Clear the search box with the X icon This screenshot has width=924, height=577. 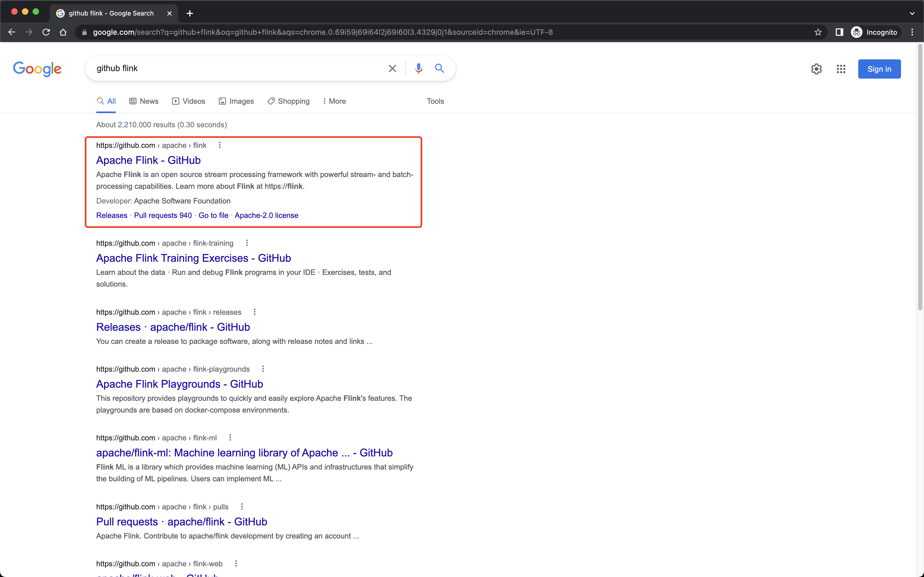point(392,68)
